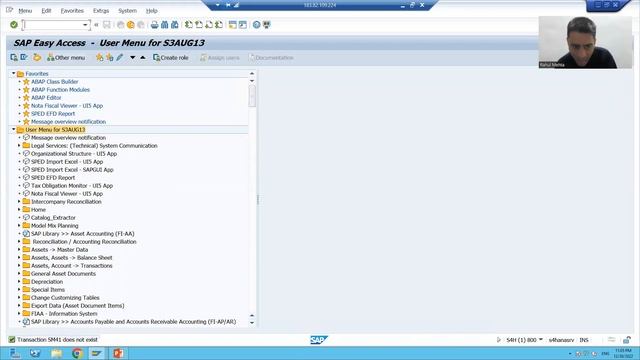Click the Find binoculars icon
640x360 pixels.
pyautogui.click(x=164, y=25)
